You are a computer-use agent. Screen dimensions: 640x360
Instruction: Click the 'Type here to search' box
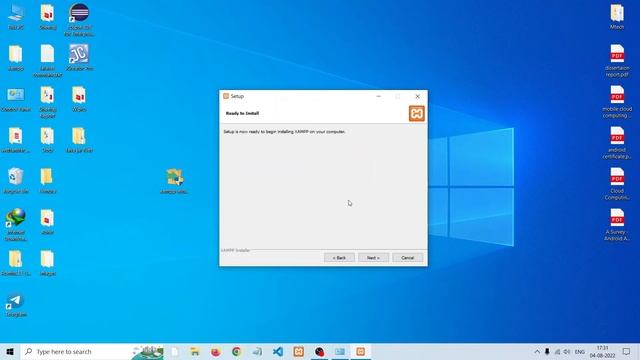point(92,351)
